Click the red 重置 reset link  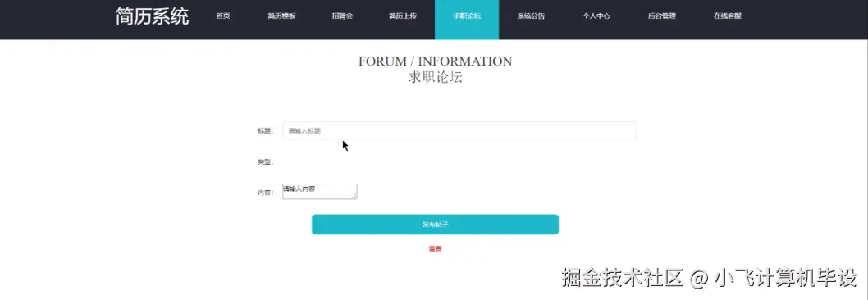pos(435,249)
